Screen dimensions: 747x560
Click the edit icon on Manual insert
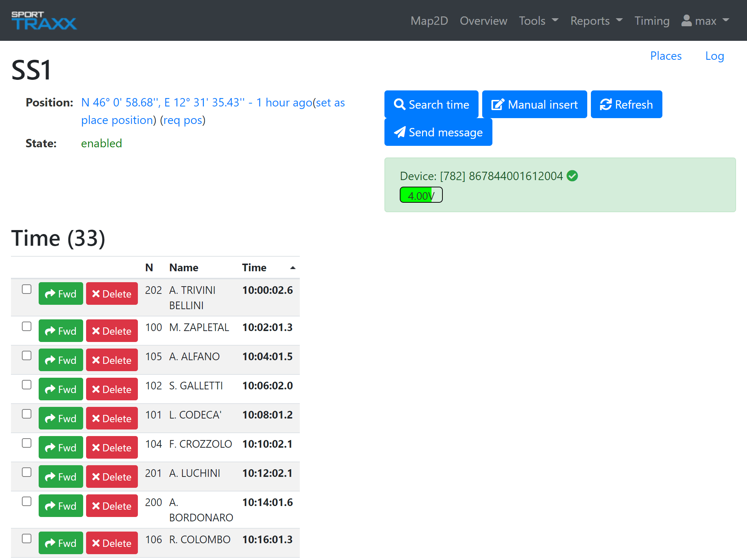point(498,105)
